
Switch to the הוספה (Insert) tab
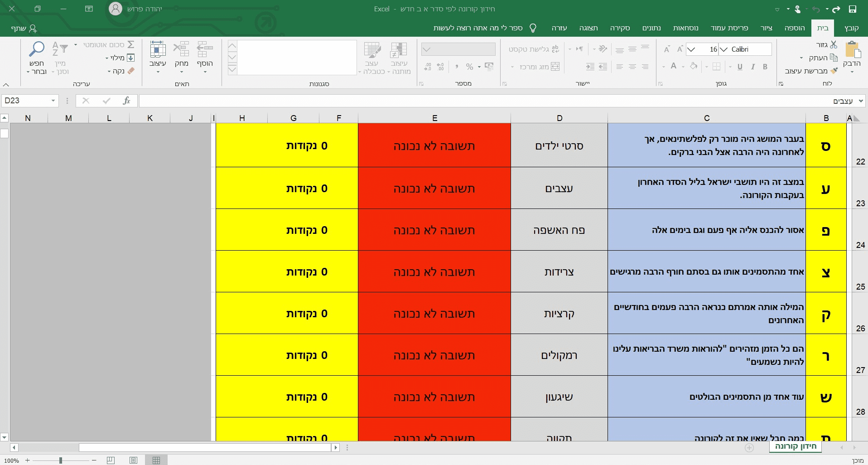click(795, 28)
